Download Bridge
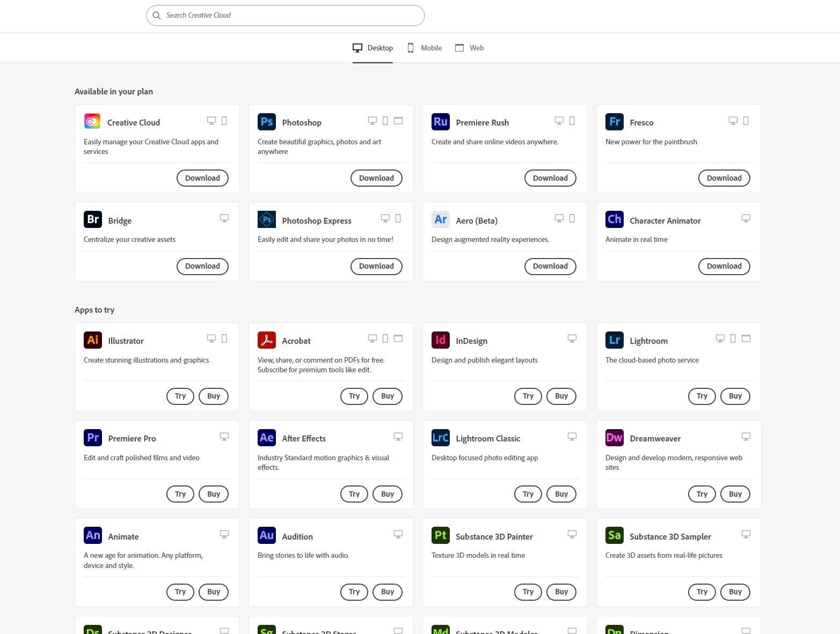This screenshot has width=840, height=634. (202, 266)
